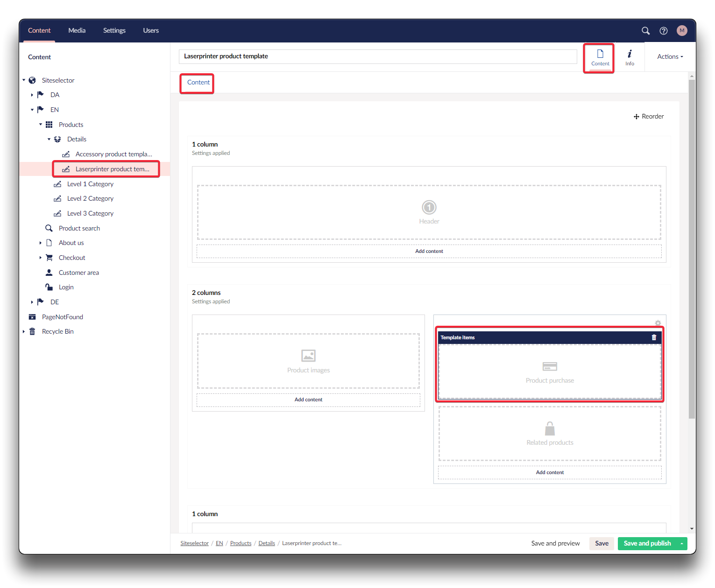This screenshot has width=715, height=588.
Task: Open the help question mark icon
Action: coord(663,31)
